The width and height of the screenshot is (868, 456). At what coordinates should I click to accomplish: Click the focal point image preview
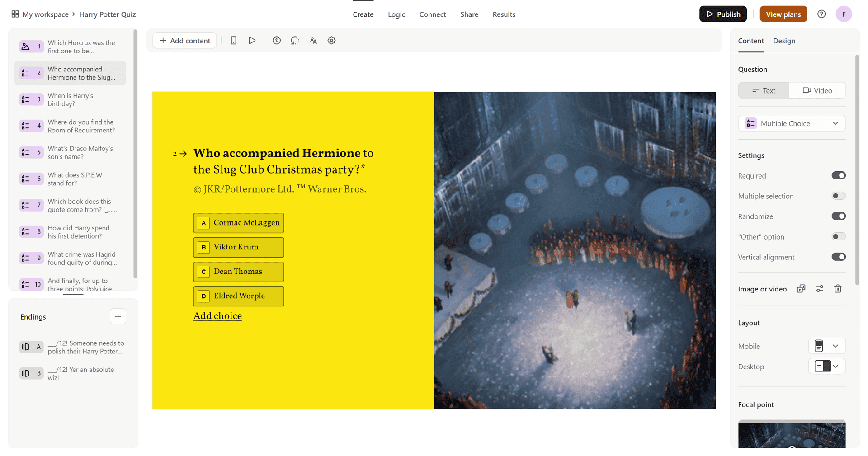792,434
